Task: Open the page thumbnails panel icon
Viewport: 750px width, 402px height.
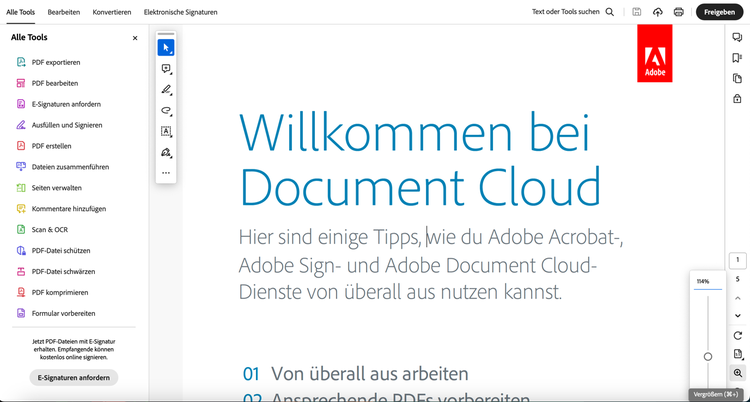Action: click(x=737, y=78)
